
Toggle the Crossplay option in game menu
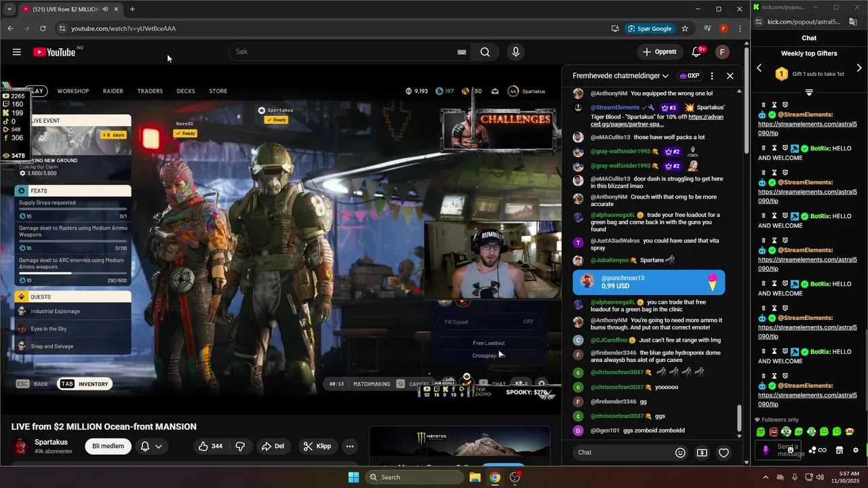pos(488,356)
